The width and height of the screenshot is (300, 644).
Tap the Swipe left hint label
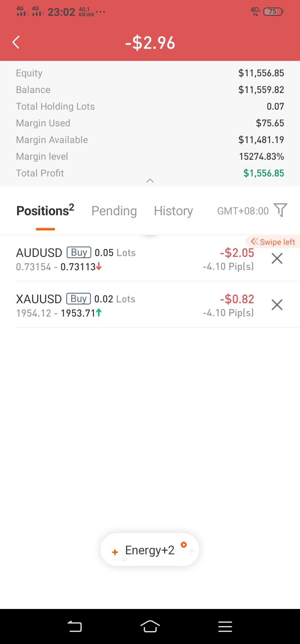click(x=273, y=242)
